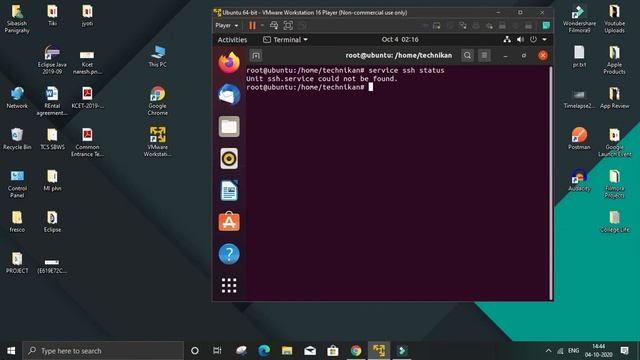The image size is (640, 360).
Task: Select the fresco folder on desktop
Action: click(17, 221)
